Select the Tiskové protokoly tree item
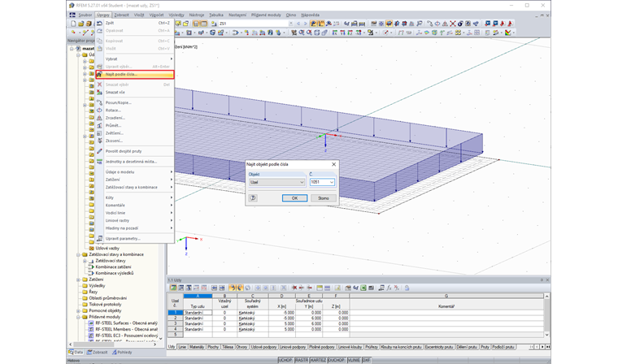This screenshot has width=618, height=364. [105, 305]
